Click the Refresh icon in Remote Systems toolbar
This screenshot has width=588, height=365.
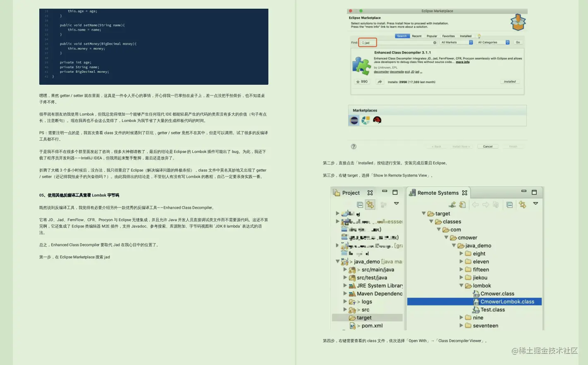pos(462,205)
